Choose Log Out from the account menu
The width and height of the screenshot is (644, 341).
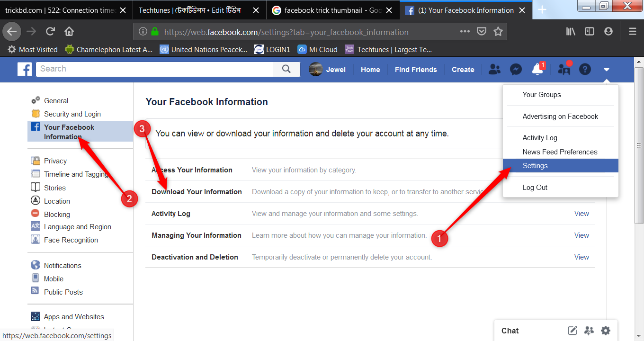tap(535, 188)
